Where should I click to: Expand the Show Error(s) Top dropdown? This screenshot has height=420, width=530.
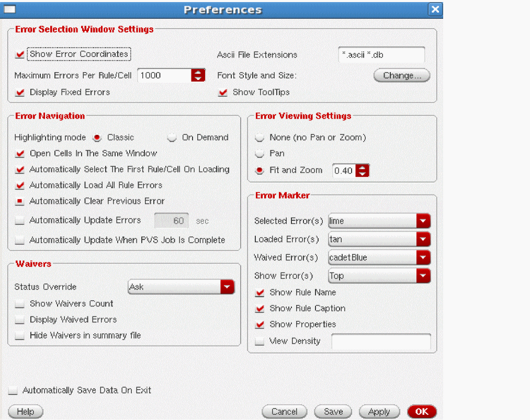423,276
